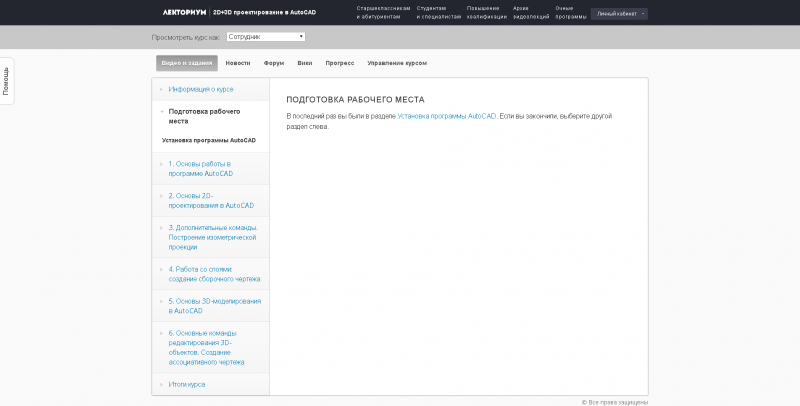Click the Лекториум logo
800x406 pixels.
pos(184,12)
